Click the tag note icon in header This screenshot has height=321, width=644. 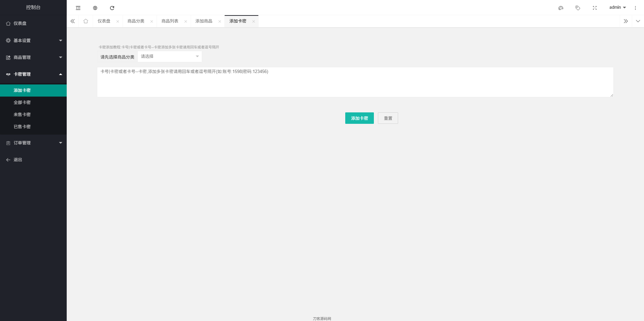pyautogui.click(x=578, y=8)
